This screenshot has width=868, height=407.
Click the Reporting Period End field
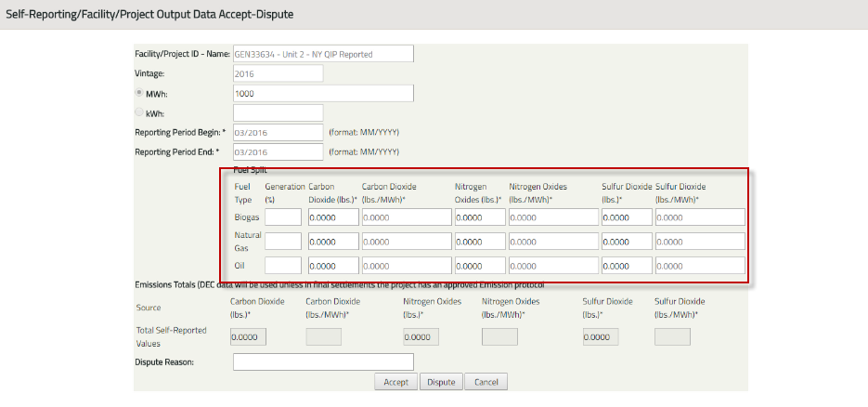click(278, 151)
